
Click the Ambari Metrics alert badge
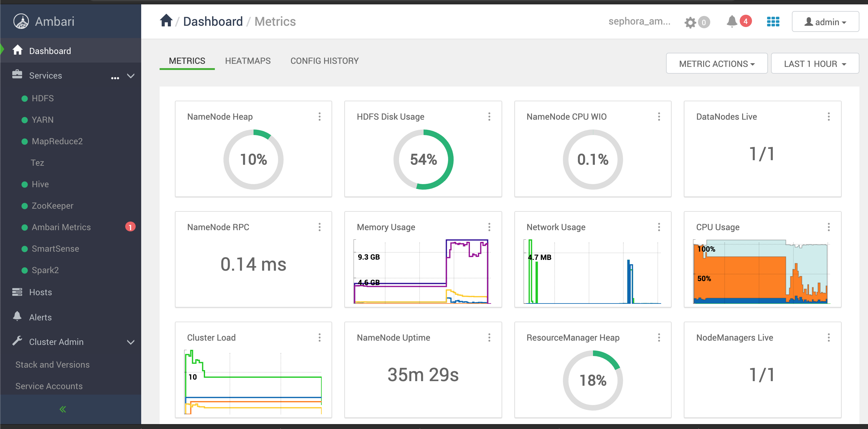[130, 227]
